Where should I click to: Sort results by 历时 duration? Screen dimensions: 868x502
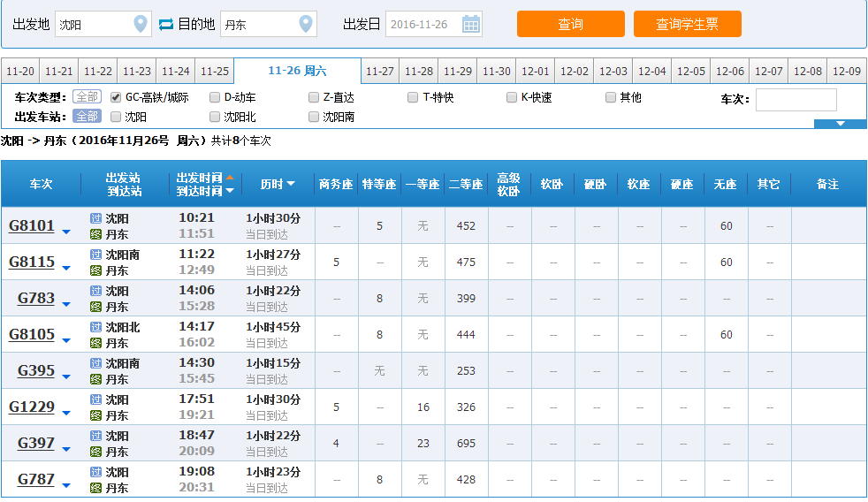tap(278, 185)
